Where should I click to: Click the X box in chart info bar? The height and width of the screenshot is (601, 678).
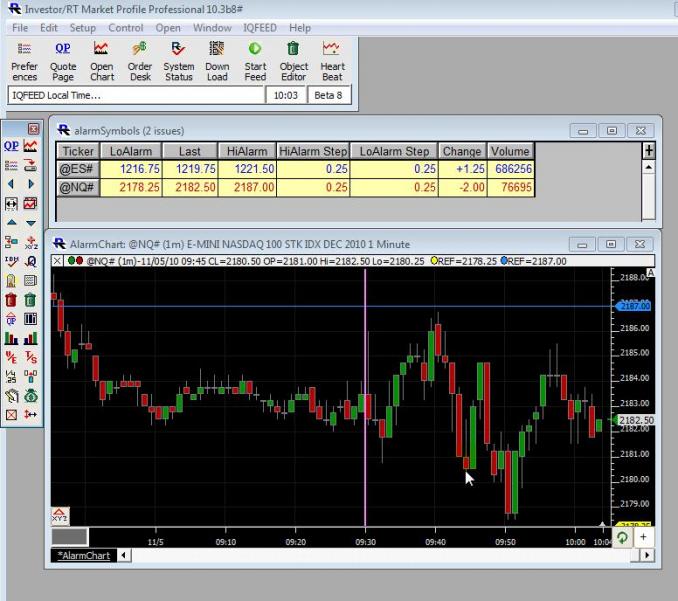(57, 261)
